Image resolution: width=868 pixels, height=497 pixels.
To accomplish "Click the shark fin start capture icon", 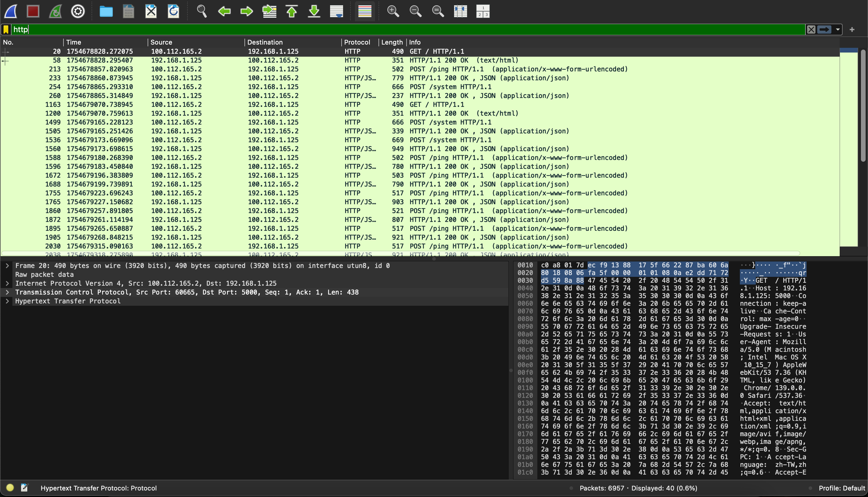I will [11, 11].
